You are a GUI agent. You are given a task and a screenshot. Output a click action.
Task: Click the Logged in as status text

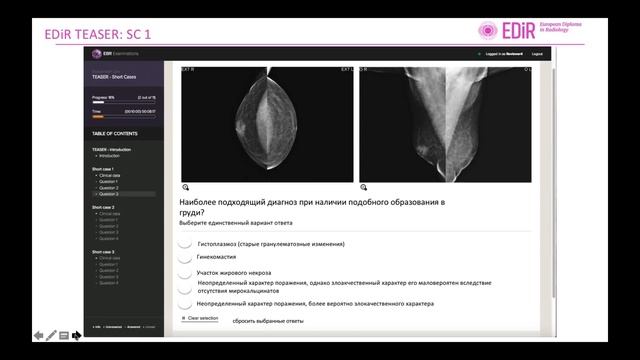coord(504,54)
